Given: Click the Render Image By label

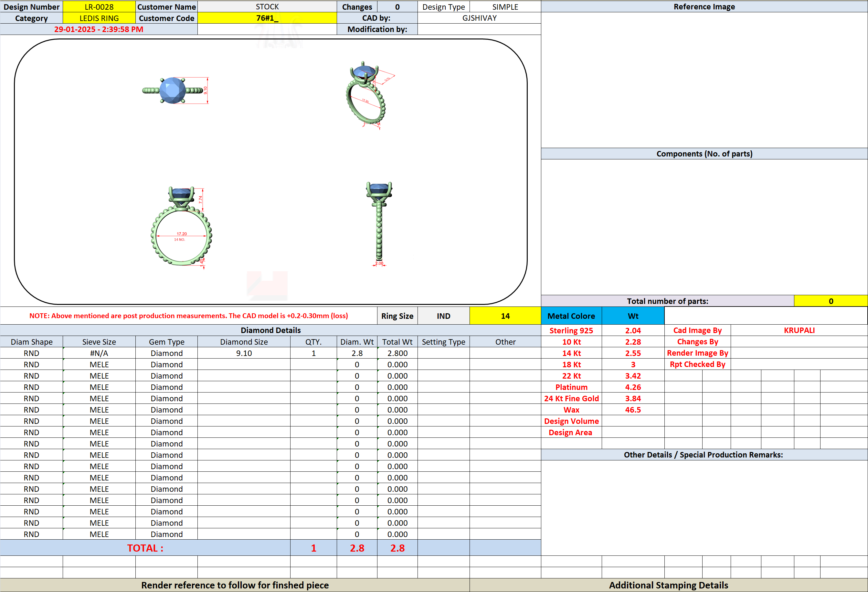Looking at the screenshot, I should [697, 353].
